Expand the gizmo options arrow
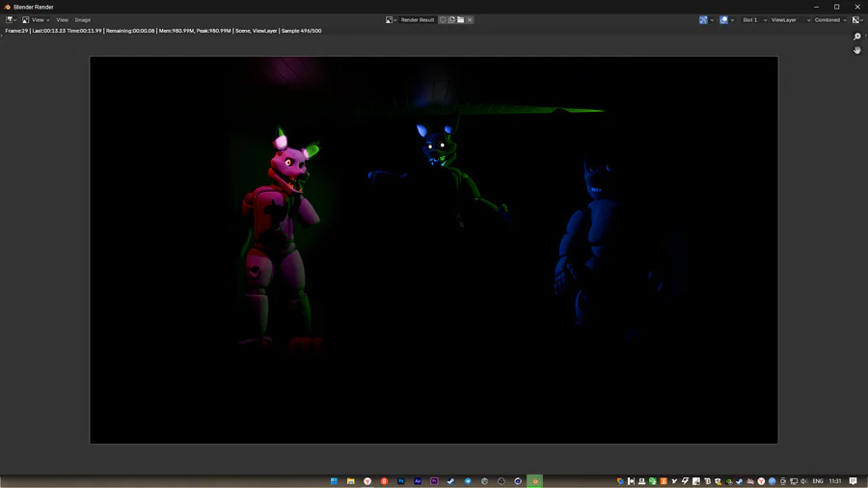Screen dimensions: 868x488 (x=712, y=20)
